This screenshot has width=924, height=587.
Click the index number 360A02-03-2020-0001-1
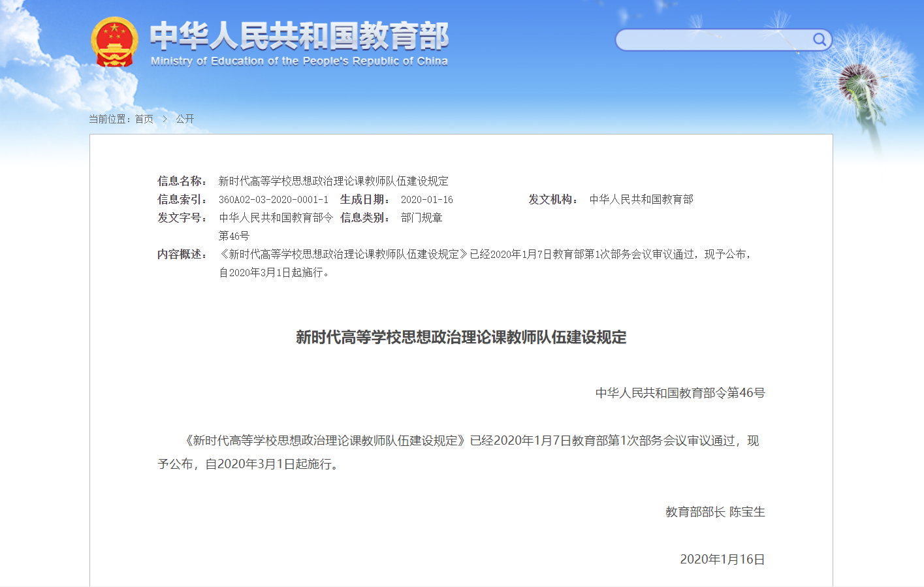click(x=274, y=200)
